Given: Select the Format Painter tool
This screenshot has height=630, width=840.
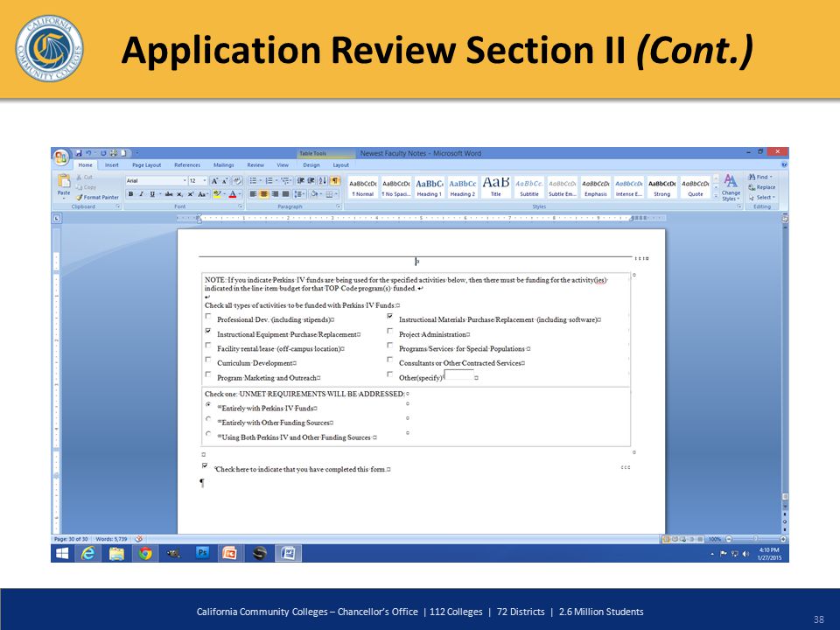Looking at the screenshot, I should tap(97, 197).
